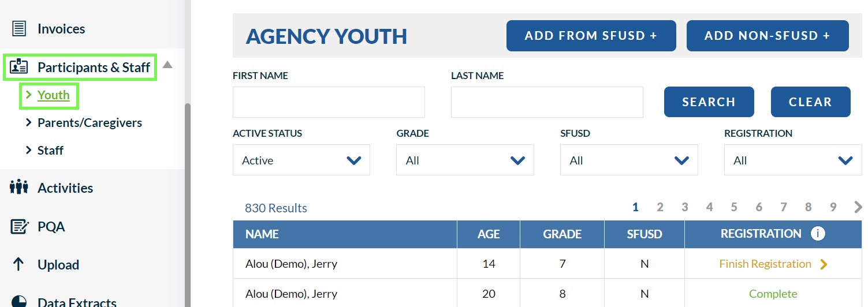Viewport: 868px width, 307px height.
Task: Click the Activities people icon
Action: 19,188
